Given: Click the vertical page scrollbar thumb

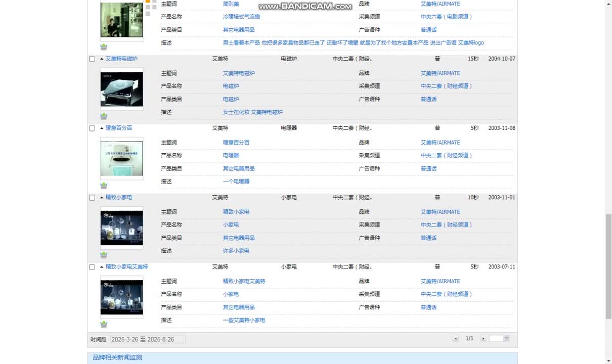Looking at the screenshot, I should point(608,266).
